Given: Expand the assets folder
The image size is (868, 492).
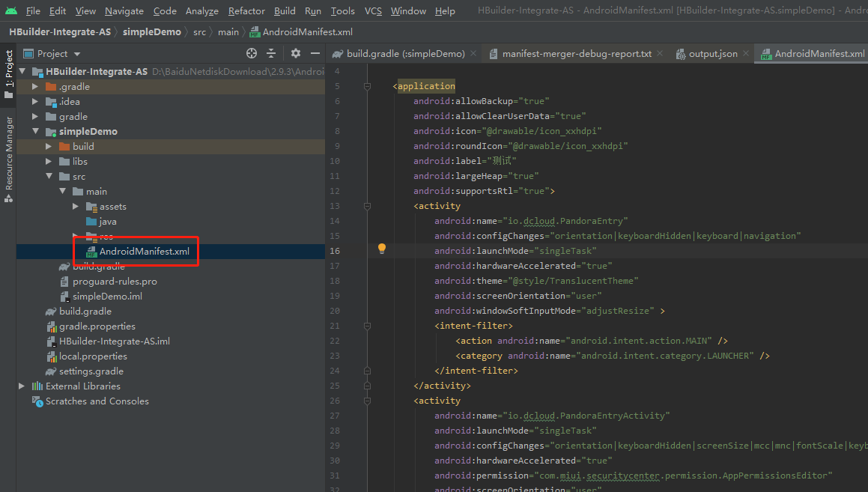Looking at the screenshot, I should (76, 206).
